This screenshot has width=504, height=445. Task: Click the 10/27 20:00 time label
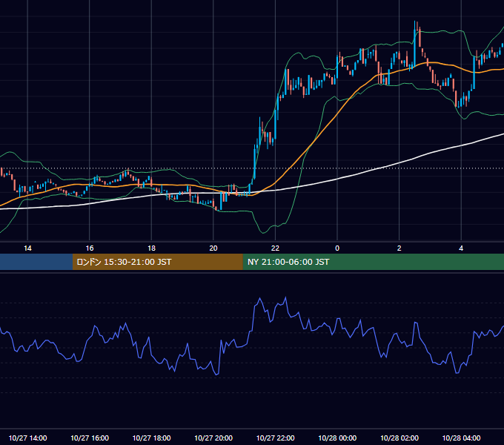tap(213, 438)
